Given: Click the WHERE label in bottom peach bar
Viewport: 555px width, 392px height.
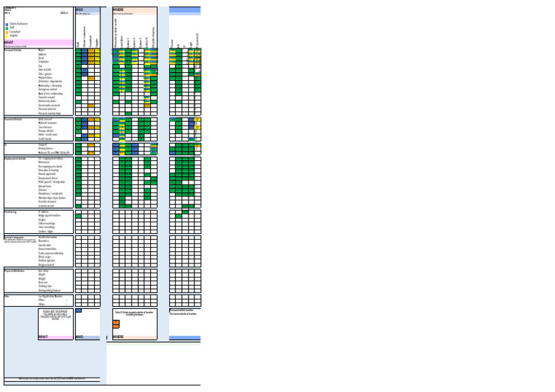Looking at the screenshot, I should pos(119,337).
